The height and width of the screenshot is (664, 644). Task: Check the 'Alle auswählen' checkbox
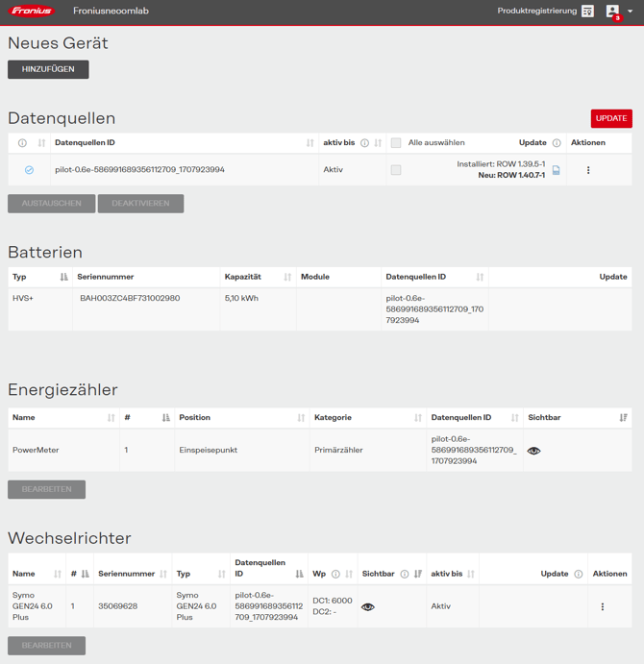pos(396,143)
